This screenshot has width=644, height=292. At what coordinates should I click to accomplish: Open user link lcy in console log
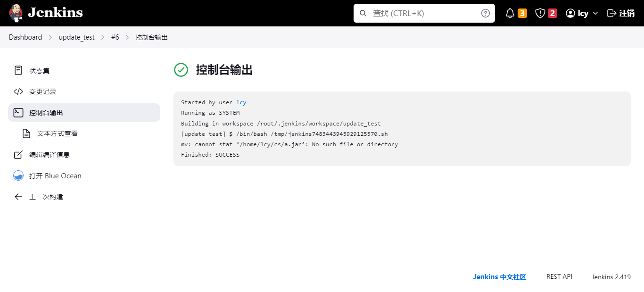pos(241,102)
